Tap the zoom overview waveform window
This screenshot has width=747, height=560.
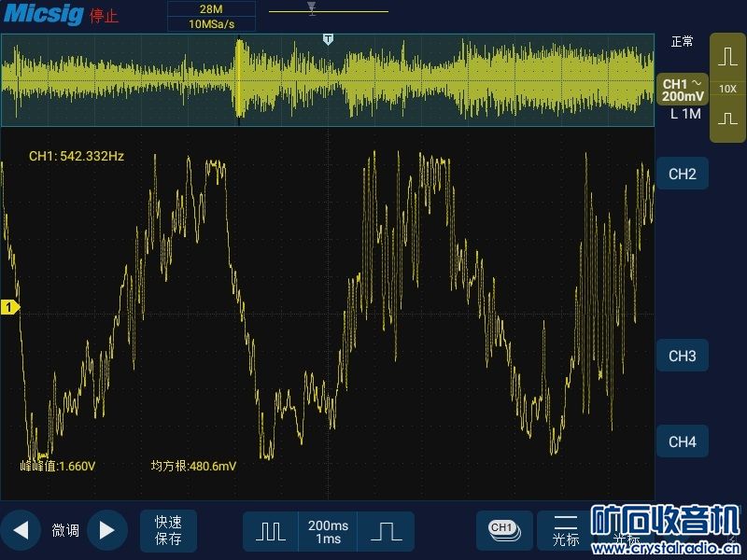328,80
